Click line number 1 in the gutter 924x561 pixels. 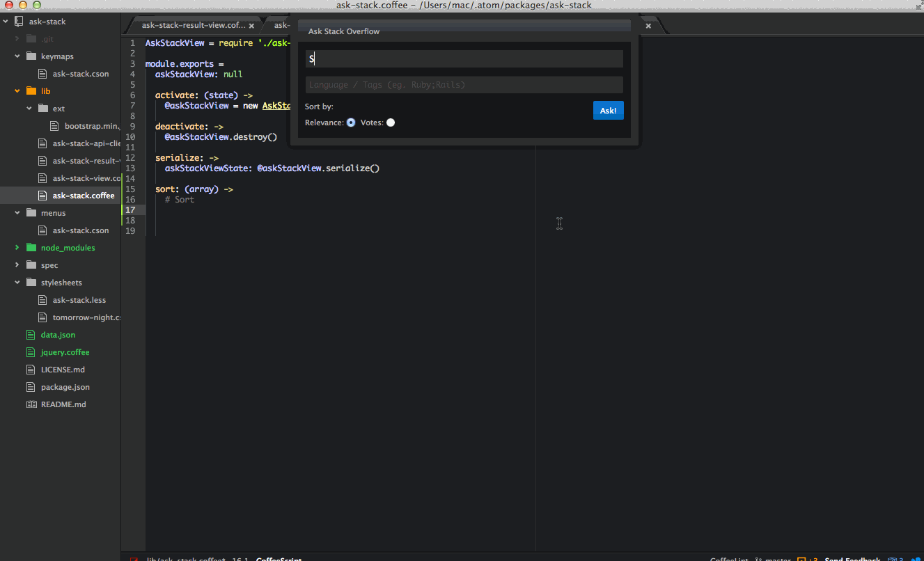(132, 43)
